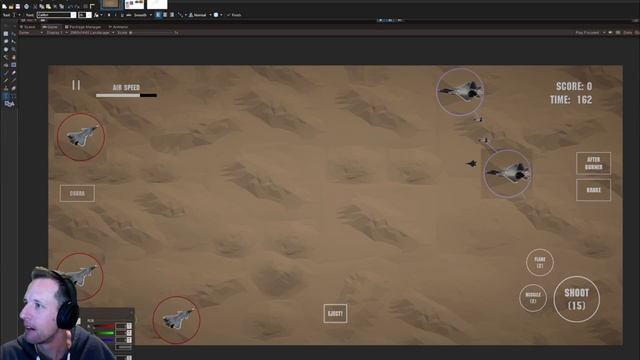
Task: Click the New image icon
Action: [x=4, y=7]
